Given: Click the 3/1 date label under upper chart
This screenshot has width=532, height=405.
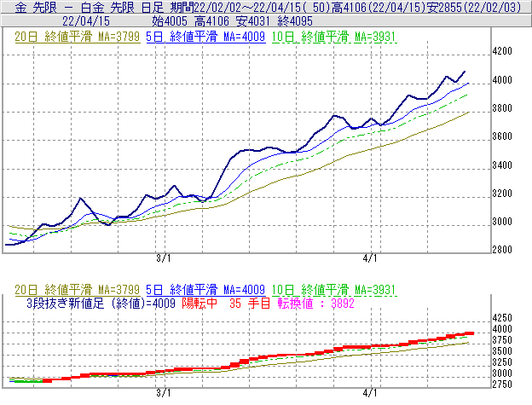Looking at the screenshot, I should [x=164, y=258].
